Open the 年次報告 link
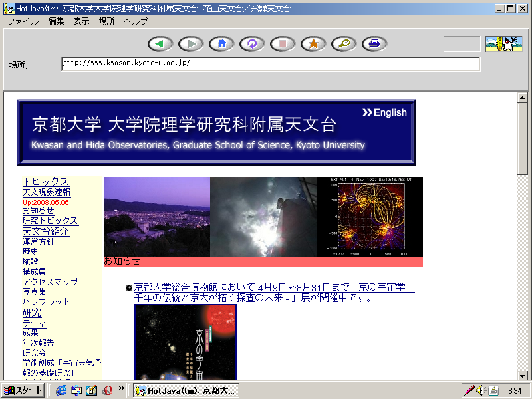 [x=39, y=343]
